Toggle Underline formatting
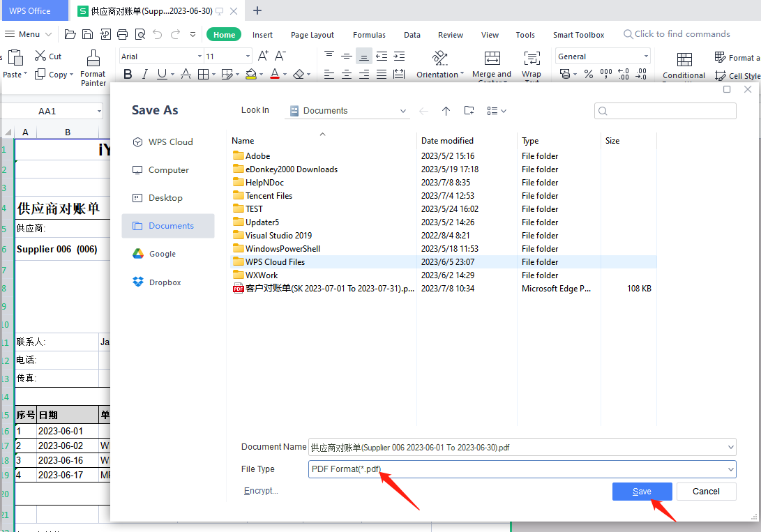The height and width of the screenshot is (532, 761). (162, 75)
